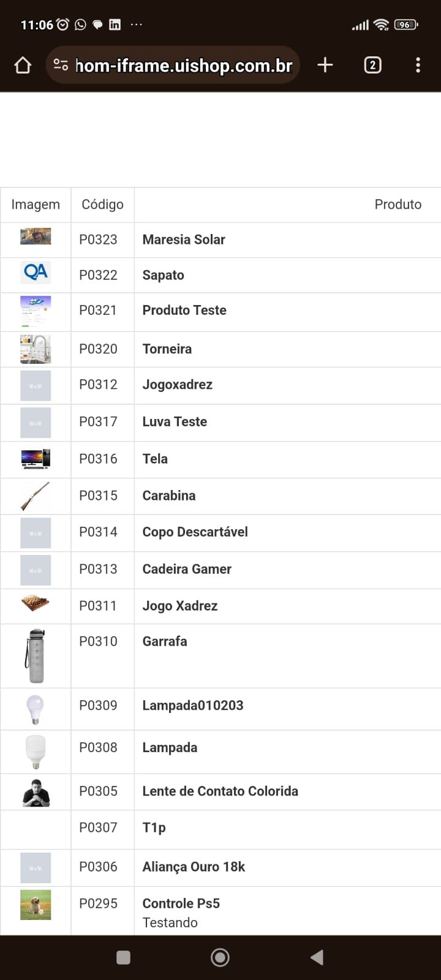Open the tab switcher showing 2 tabs
This screenshot has height=980, width=441.
pyautogui.click(x=372, y=65)
